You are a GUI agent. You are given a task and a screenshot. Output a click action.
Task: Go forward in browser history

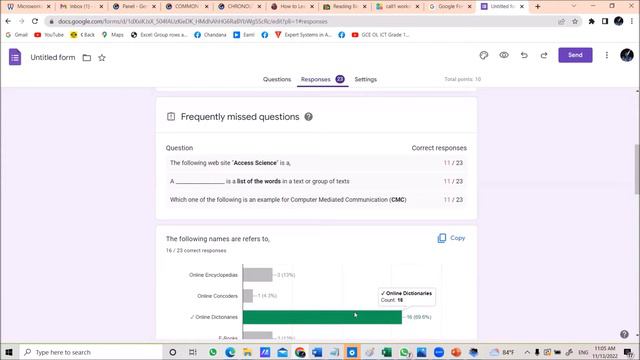(22, 21)
